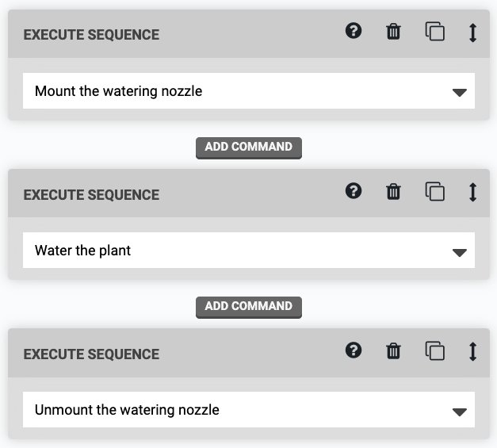Click Add Command below the Water the plant step
This screenshot has width=497, height=448.
click(249, 306)
